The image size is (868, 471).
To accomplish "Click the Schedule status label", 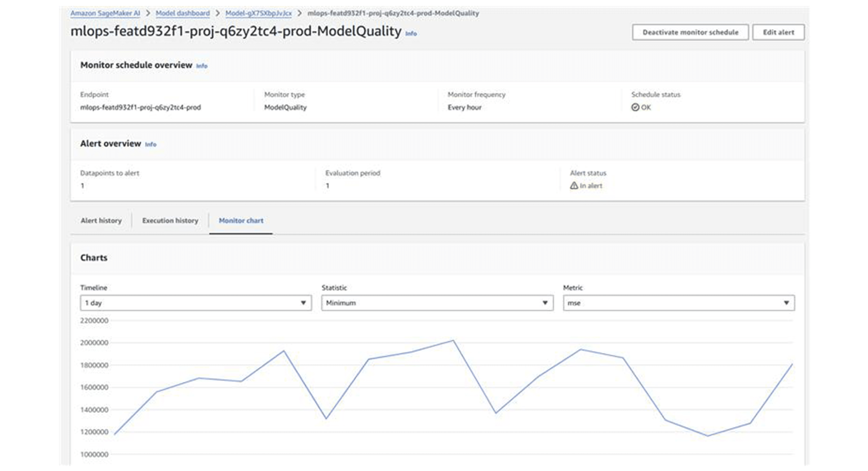I will (x=656, y=95).
